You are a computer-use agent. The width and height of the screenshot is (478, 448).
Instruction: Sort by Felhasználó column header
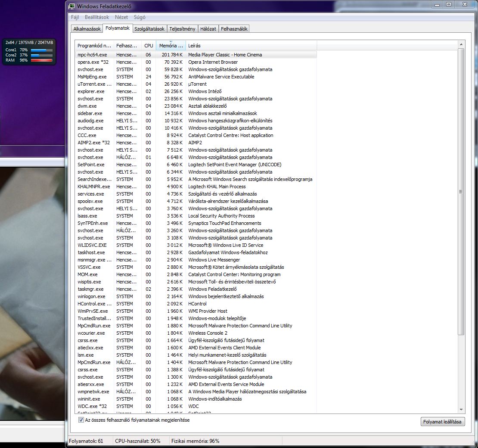(x=127, y=45)
